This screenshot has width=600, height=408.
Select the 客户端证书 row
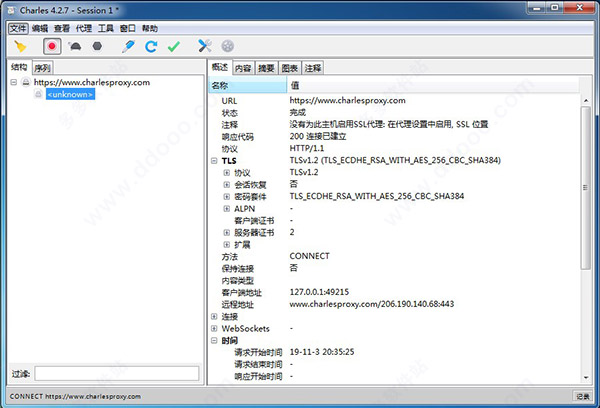[394, 220]
